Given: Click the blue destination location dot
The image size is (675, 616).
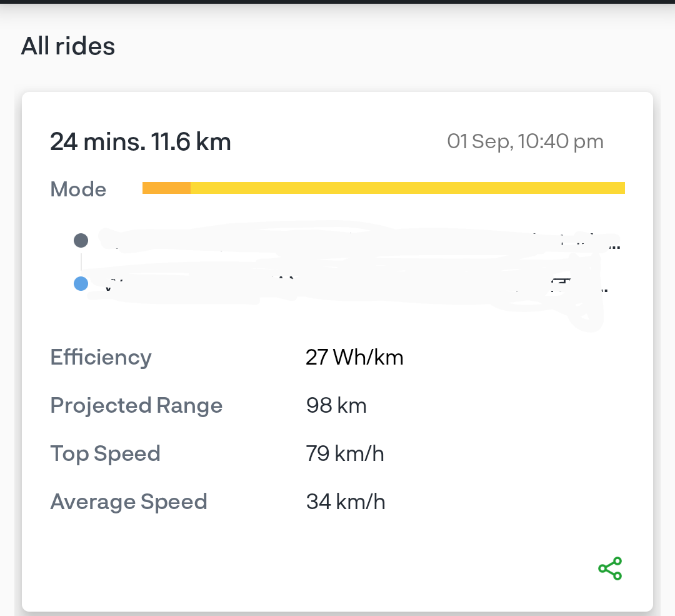Looking at the screenshot, I should coord(81,283).
